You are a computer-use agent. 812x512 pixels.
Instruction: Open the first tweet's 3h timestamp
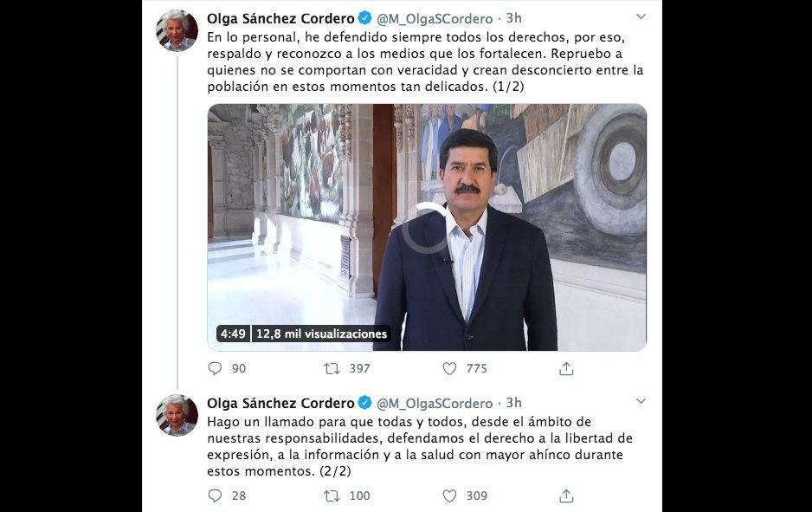click(x=513, y=18)
